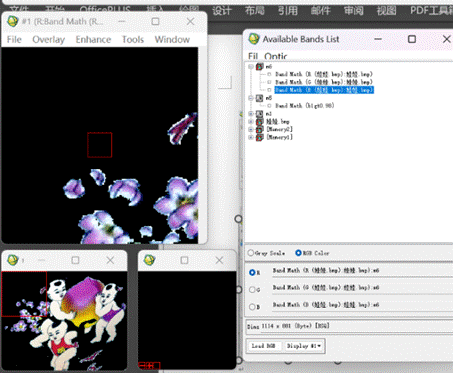This screenshot has width=453, height=373.
Task: Click the Load RGB button
Action: pos(263,346)
